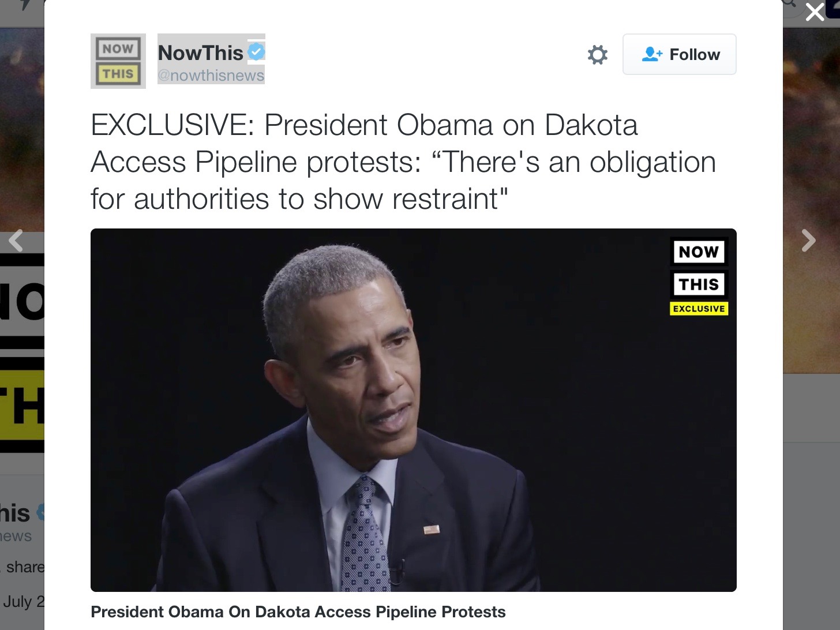Viewport: 840px width, 630px height.
Task: Play the Obama interview video
Action: click(413, 410)
